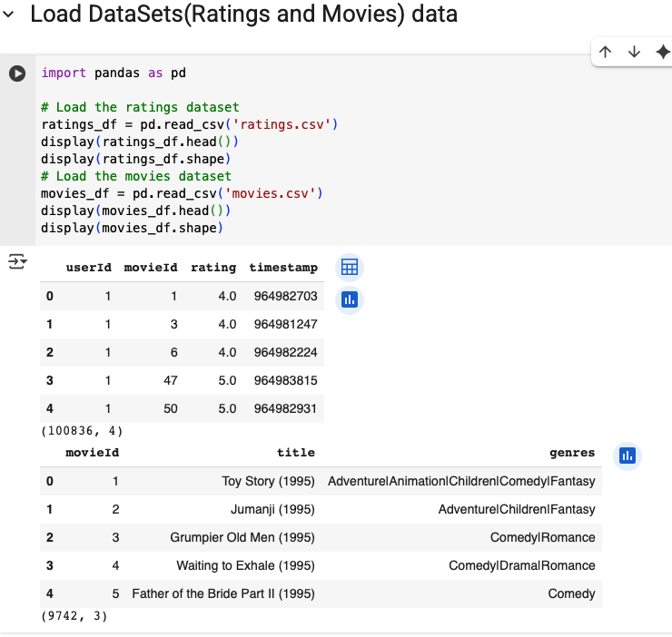Click the movies table movieId header
Viewport: 672px width, 637px height.
coord(92,453)
